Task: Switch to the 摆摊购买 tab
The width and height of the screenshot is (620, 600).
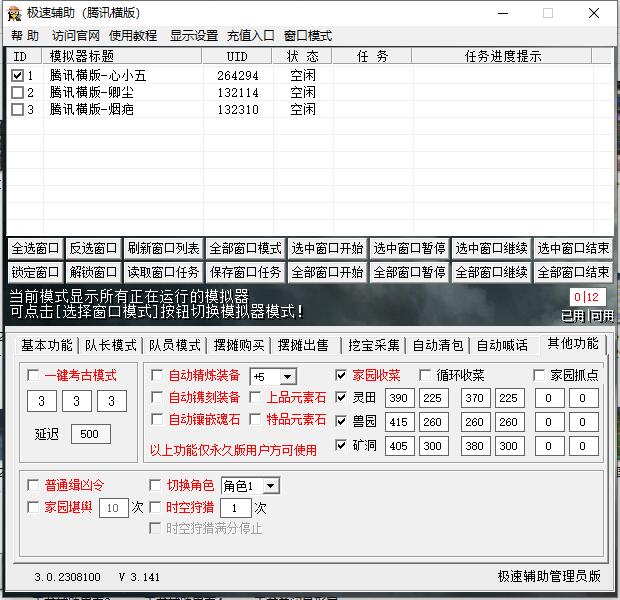Action: click(x=239, y=345)
